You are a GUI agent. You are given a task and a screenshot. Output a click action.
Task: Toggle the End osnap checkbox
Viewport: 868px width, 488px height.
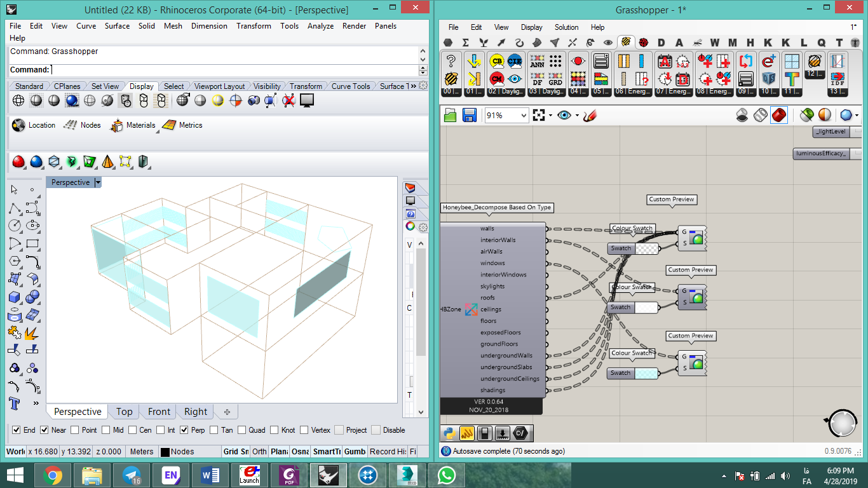(17, 430)
